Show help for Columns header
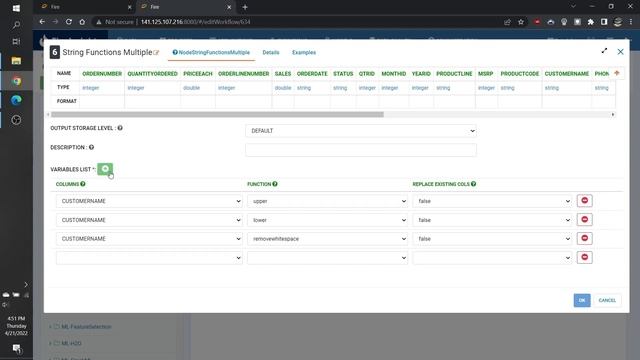This screenshot has width=640, height=360. pyautogui.click(x=83, y=184)
